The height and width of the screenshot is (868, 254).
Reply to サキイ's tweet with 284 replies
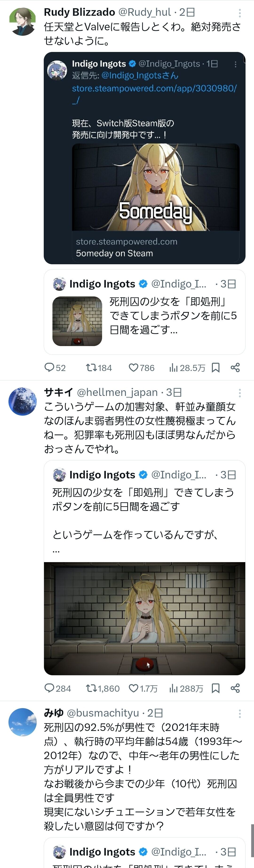pos(50,688)
